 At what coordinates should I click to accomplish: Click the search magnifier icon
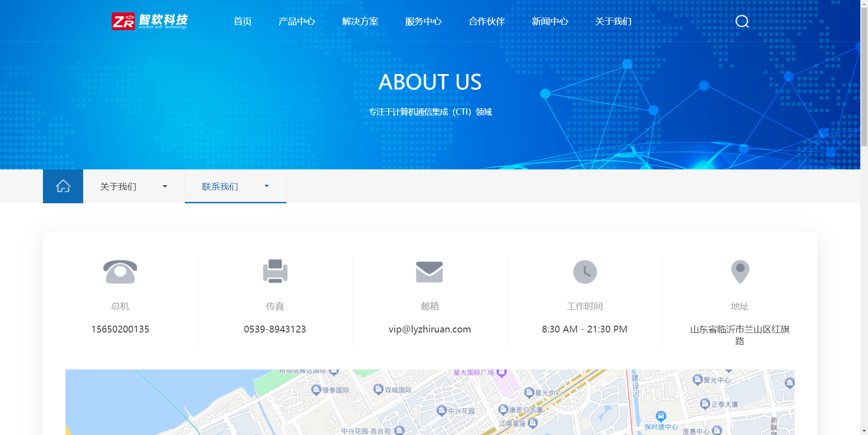(x=741, y=21)
